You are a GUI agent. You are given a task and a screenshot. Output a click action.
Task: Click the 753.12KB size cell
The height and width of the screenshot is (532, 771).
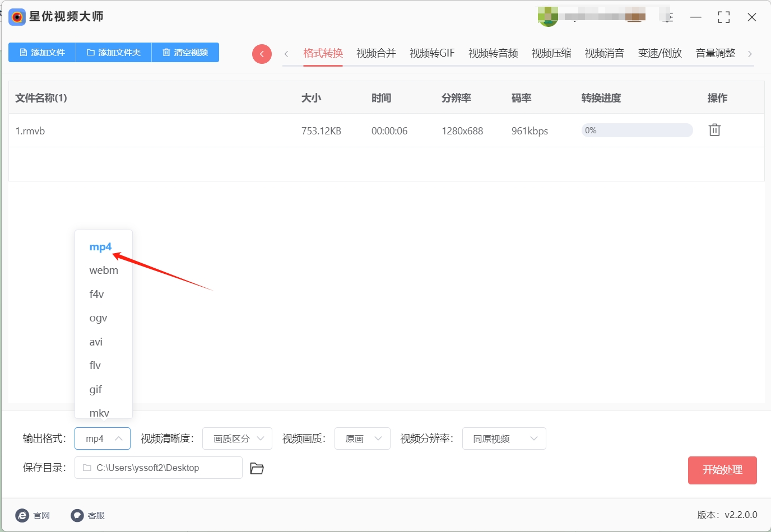(x=321, y=131)
